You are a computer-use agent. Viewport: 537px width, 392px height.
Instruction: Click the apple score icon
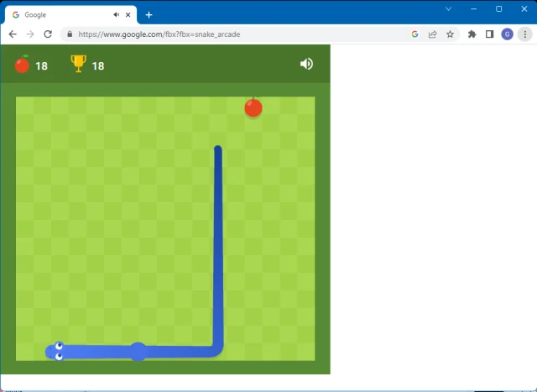coord(22,64)
